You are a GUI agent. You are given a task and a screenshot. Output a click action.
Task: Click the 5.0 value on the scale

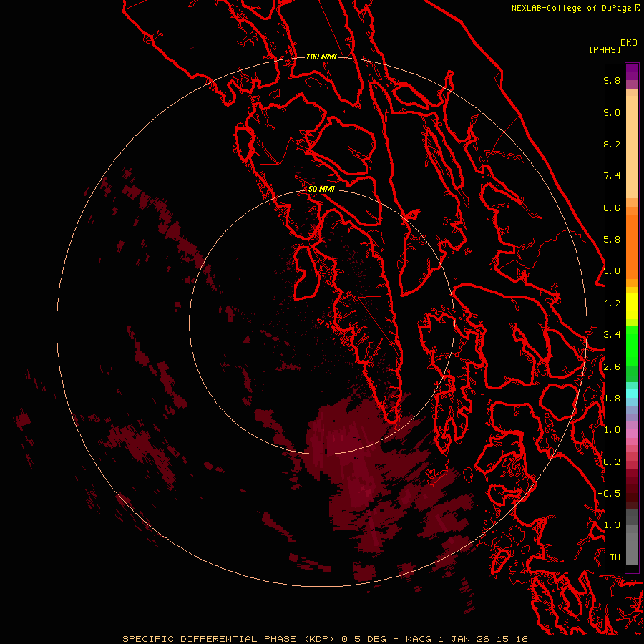tap(612, 271)
